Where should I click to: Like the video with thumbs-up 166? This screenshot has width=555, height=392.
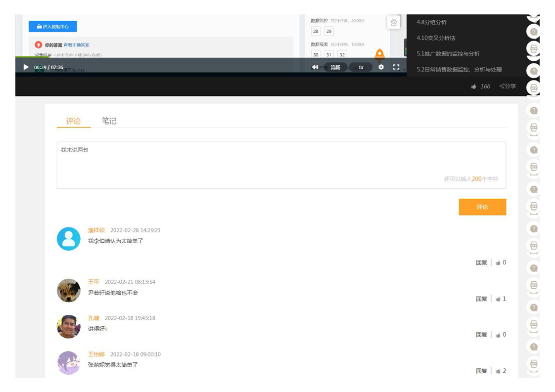coord(474,87)
